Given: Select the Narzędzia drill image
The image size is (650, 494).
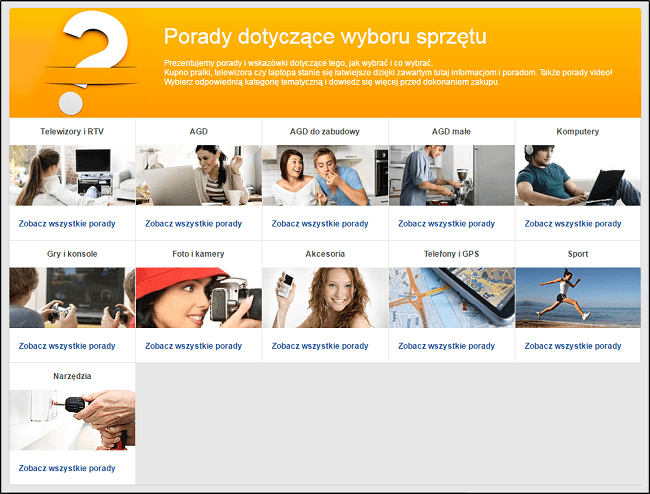Looking at the screenshot, I should click(x=72, y=420).
